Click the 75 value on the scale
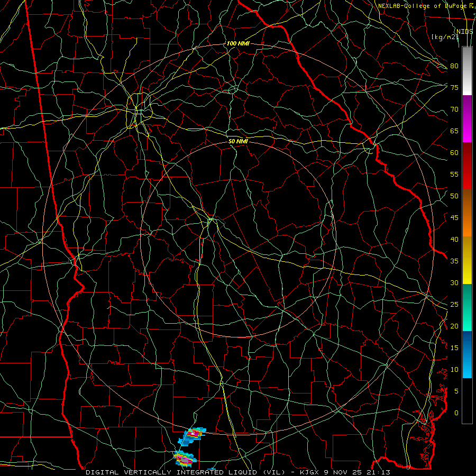This screenshot has width=476, height=476. coord(454,87)
